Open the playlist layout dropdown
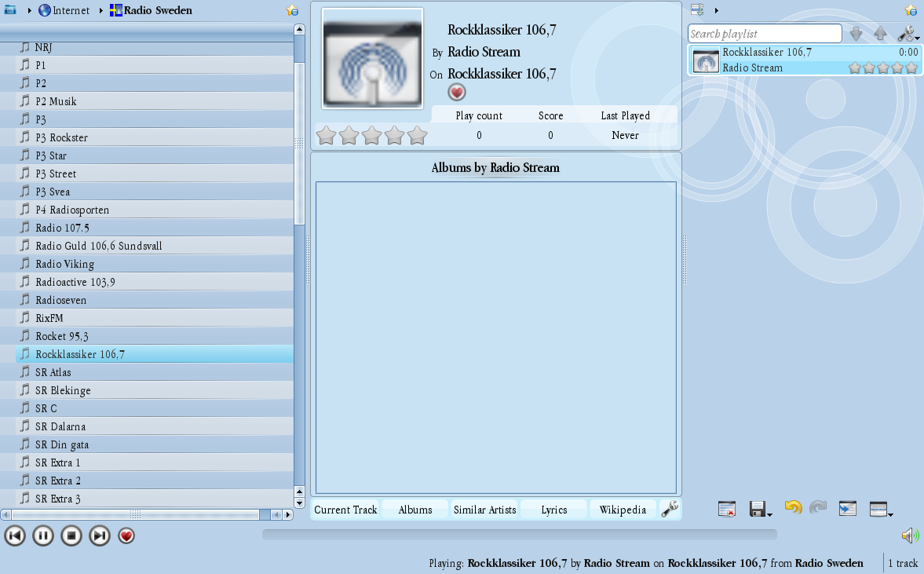This screenshot has height=574, width=924. 880,509
